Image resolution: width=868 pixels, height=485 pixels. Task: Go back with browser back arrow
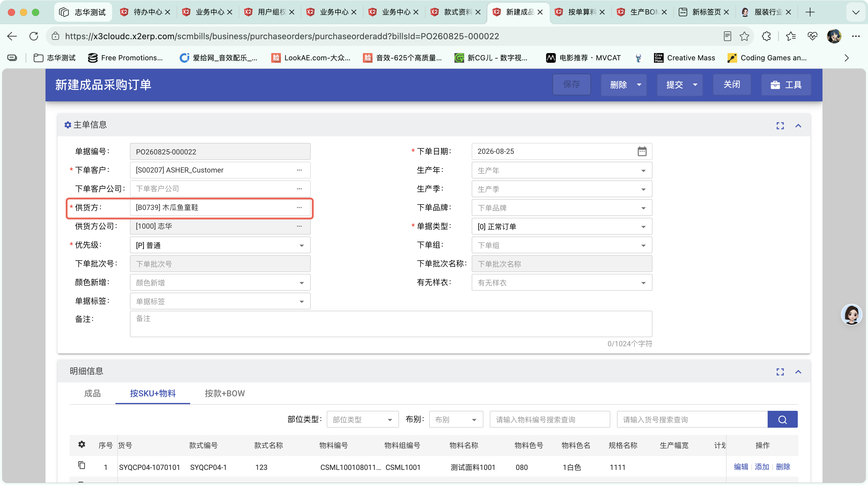pos(12,36)
